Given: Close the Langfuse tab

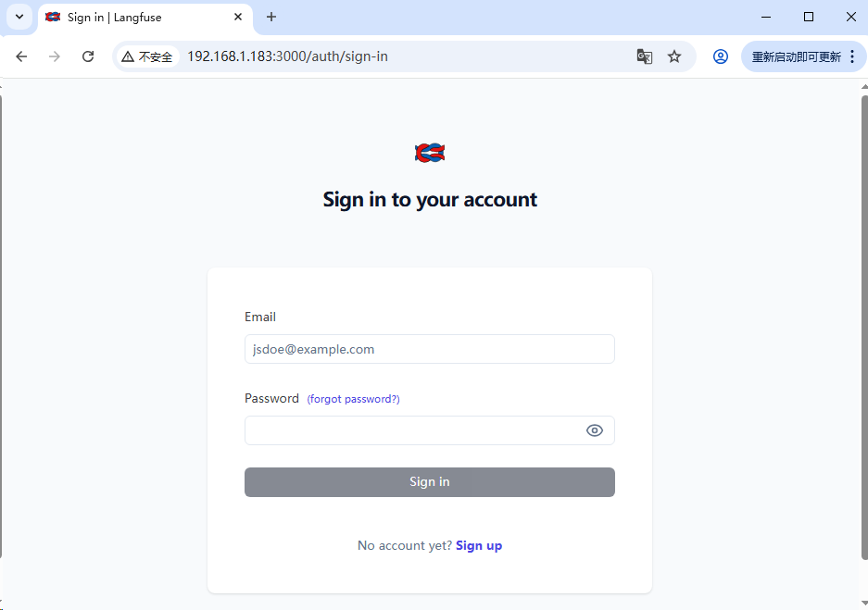Looking at the screenshot, I should [238, 17].
